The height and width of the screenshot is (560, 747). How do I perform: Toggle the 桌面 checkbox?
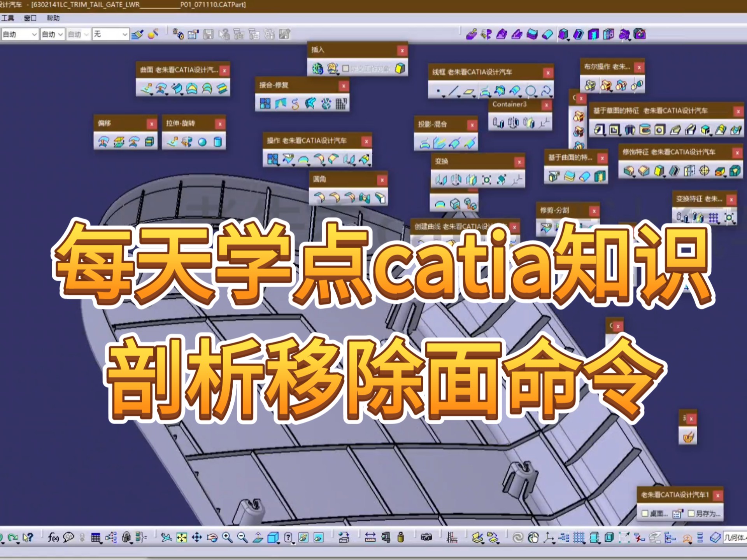tap(645, 514)
